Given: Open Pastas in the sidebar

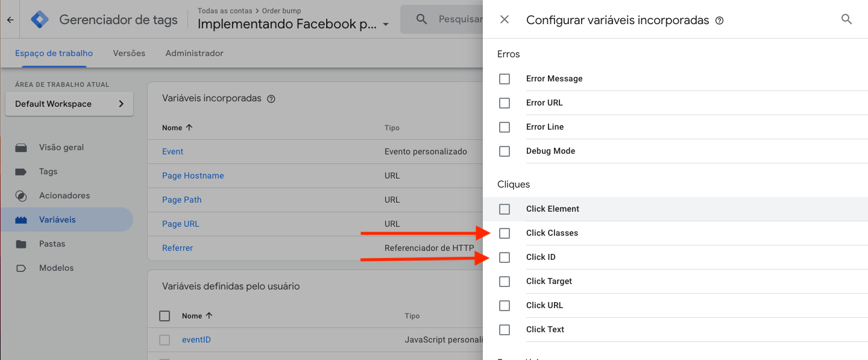Looking at the screenshot, I should [x=52, y=244].
